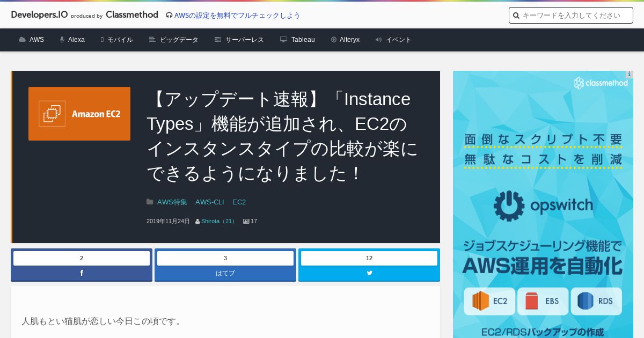This screenshot has height=338, width=644.
Task: Open the AWS-CLI category link
Action: click(210, 202)
